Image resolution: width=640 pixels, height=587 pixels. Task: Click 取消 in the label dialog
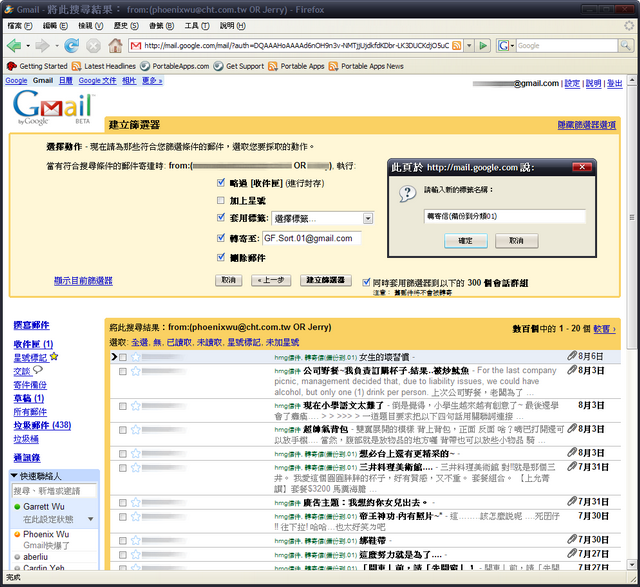[516, 241]
